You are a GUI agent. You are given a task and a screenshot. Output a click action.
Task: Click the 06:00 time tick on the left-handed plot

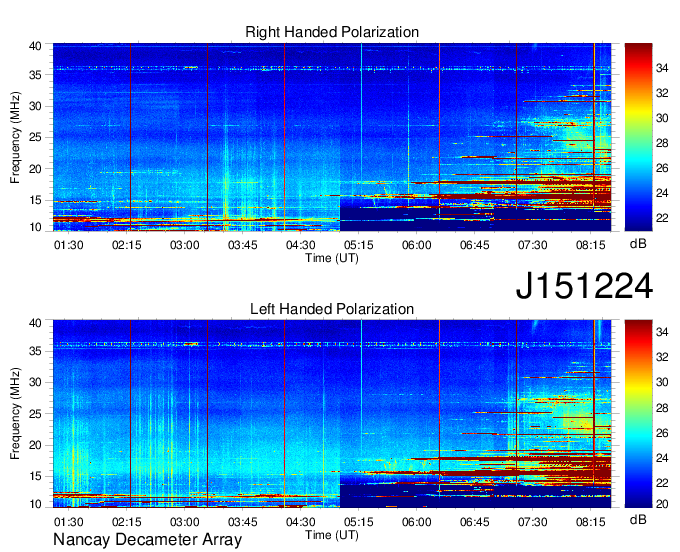click(x=417, y=522)
